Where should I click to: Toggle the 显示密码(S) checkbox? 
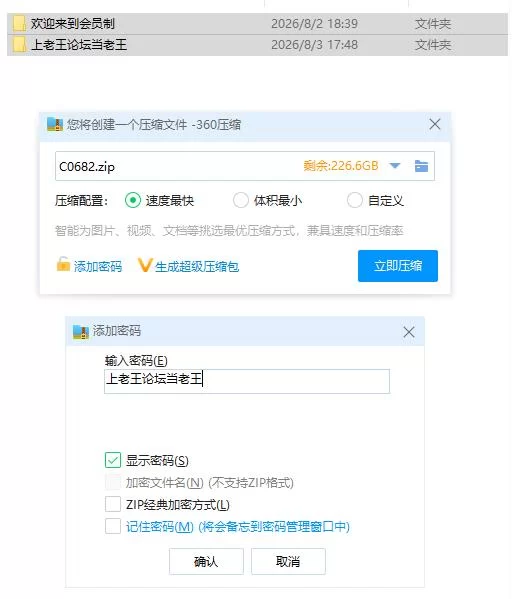click(113, 460)
